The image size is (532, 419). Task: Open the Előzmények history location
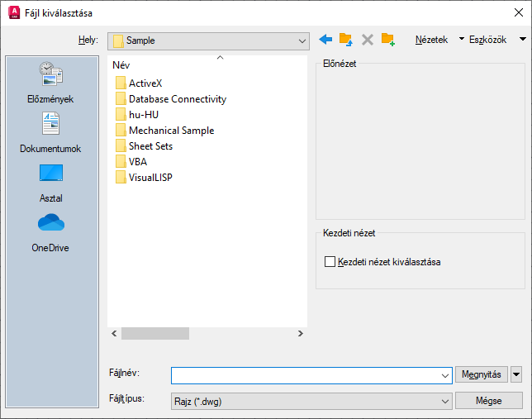(x=50, y=83)
